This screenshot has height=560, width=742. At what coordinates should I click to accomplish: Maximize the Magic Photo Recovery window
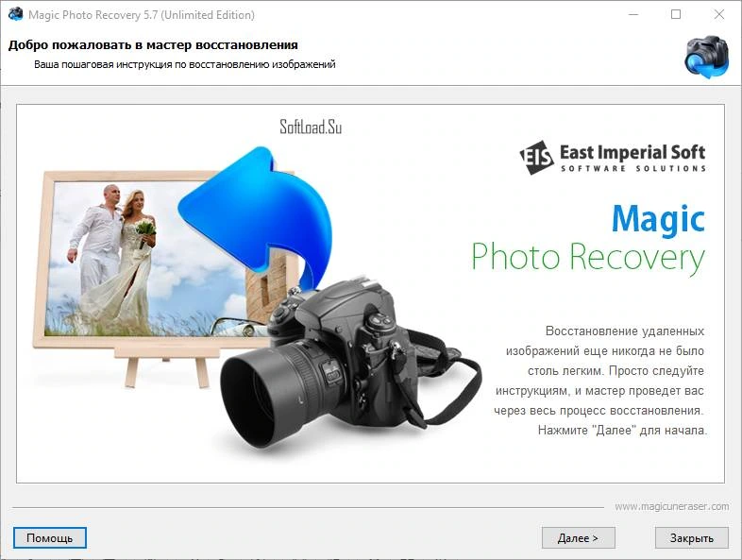click(676, 15)
